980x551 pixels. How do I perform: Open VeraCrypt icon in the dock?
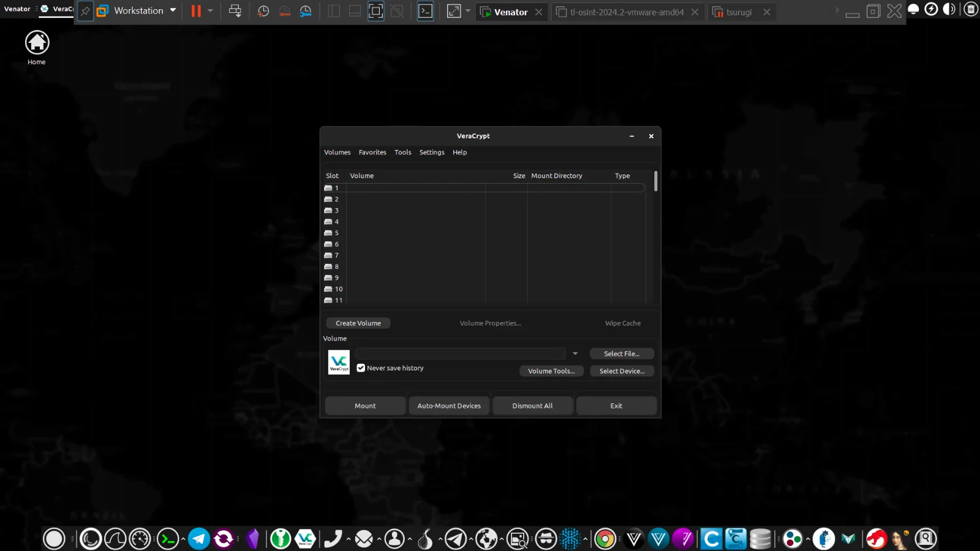[x=305, y=539]
